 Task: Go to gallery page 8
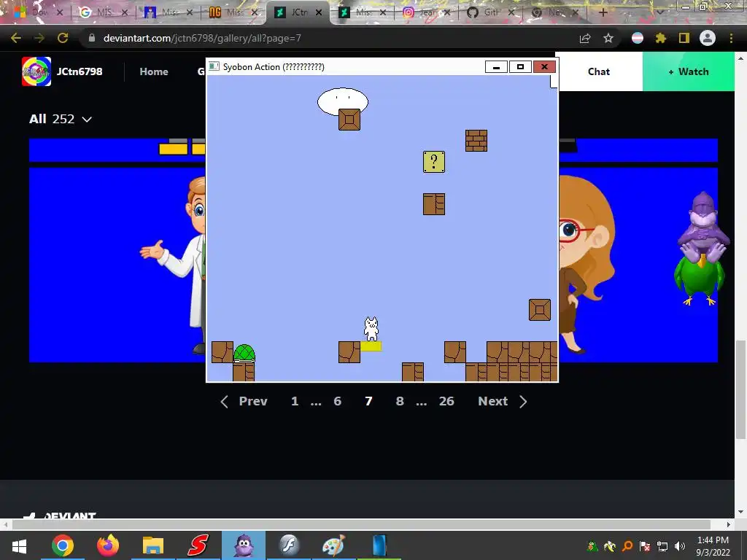point(400,402)
